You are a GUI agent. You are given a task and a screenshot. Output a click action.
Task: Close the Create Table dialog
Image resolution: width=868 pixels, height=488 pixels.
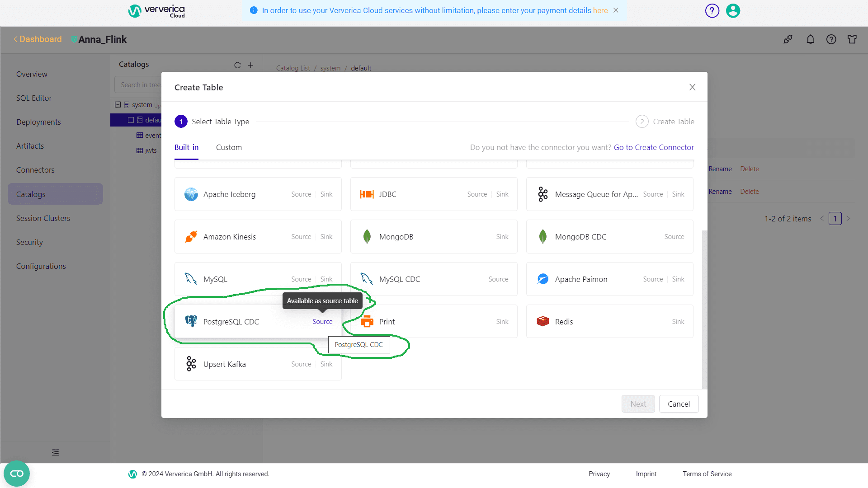(x=692, y=87)
